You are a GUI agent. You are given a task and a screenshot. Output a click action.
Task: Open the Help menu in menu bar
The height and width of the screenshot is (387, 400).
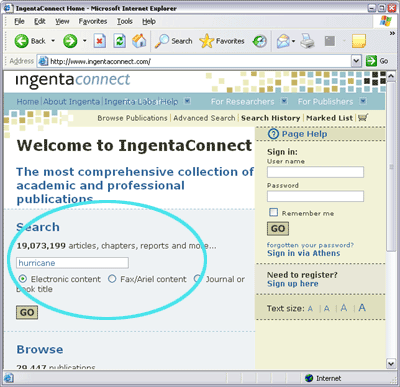[149, 21]
